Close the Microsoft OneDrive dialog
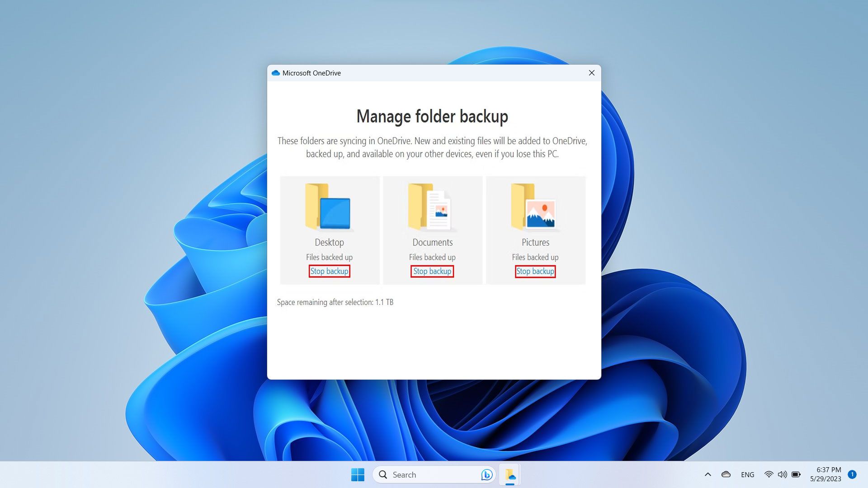 (591, 73)
